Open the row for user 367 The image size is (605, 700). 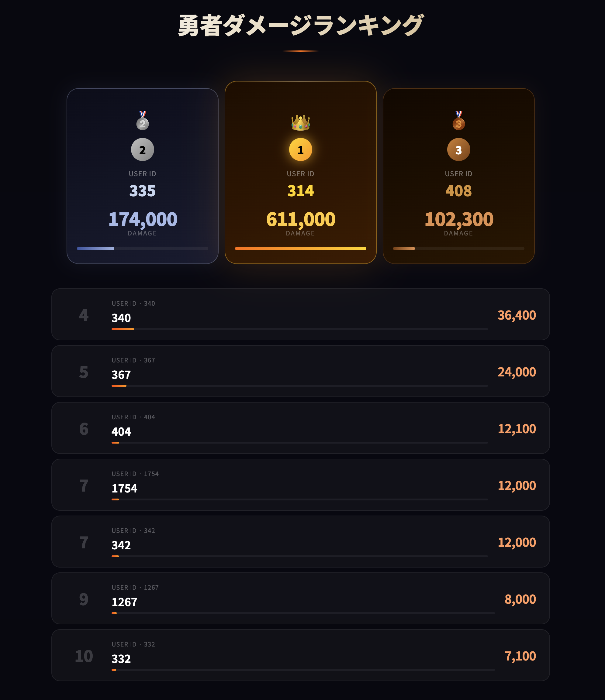coord(300,371)
